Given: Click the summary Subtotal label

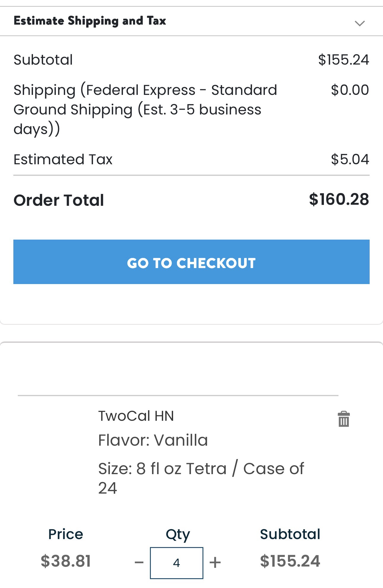Looking at the screenshot, I should (43, 60).
